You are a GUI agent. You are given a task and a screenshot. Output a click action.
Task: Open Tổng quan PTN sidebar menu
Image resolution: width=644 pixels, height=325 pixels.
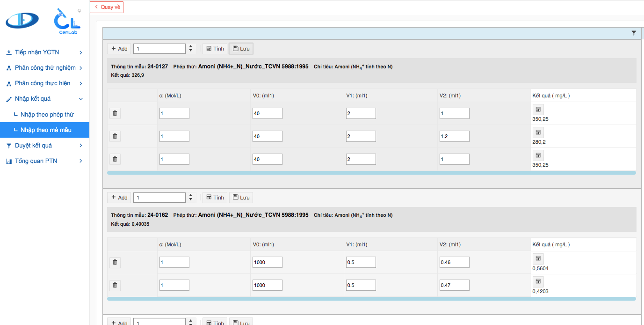click(44, 161)
